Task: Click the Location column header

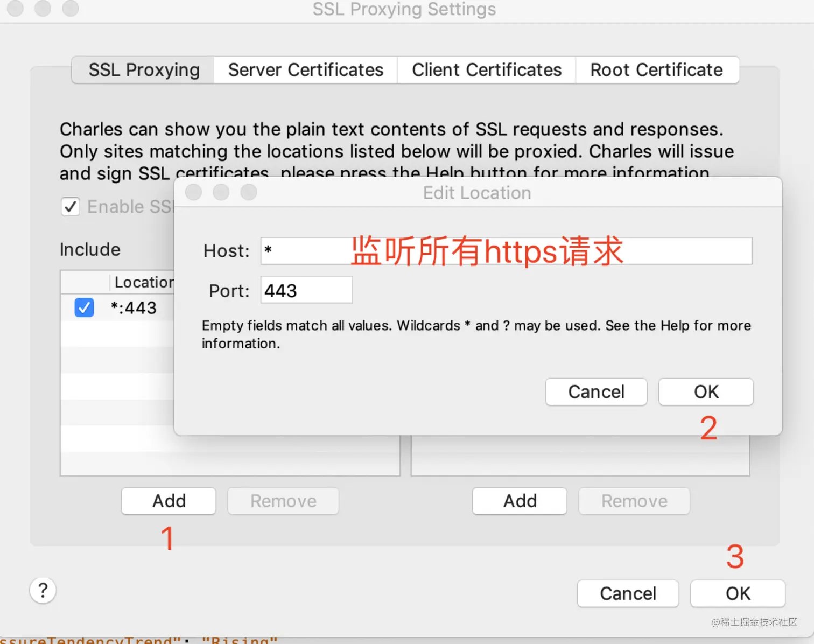Action: point(144,282)
